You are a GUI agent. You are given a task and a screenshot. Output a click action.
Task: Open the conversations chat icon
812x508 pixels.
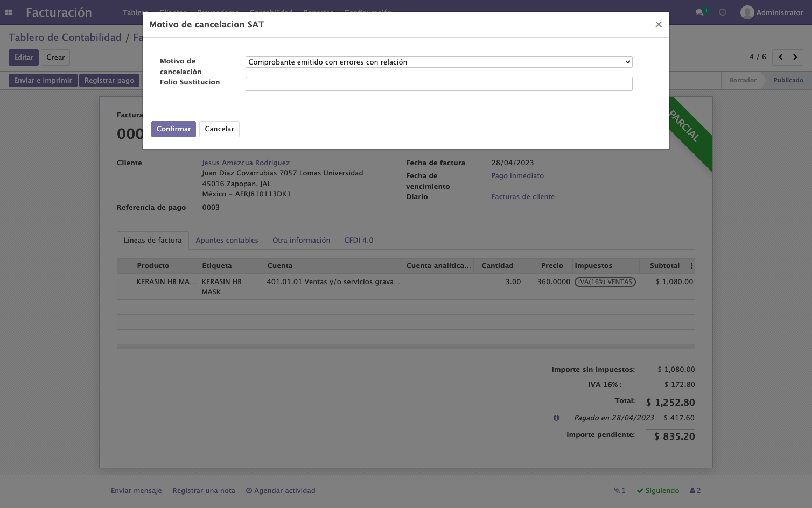point(700,12)
